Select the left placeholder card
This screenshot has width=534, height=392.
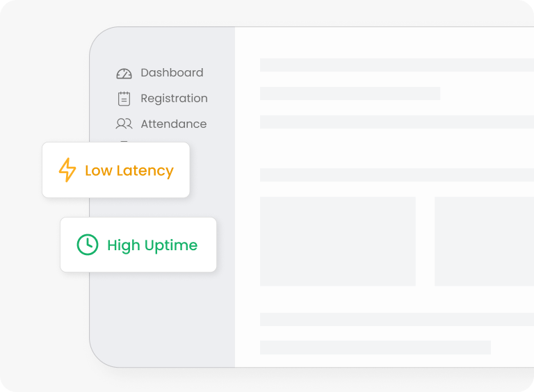[x=337, y=241]
